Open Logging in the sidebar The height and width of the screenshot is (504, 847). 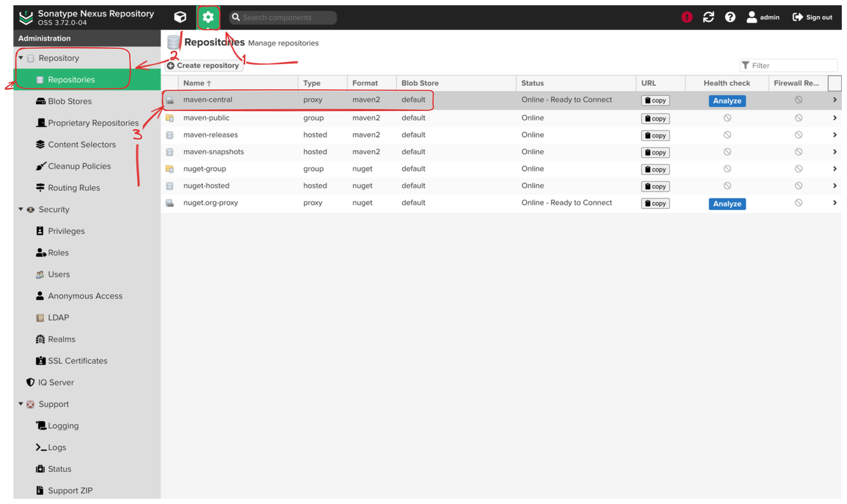pos(87,426)
